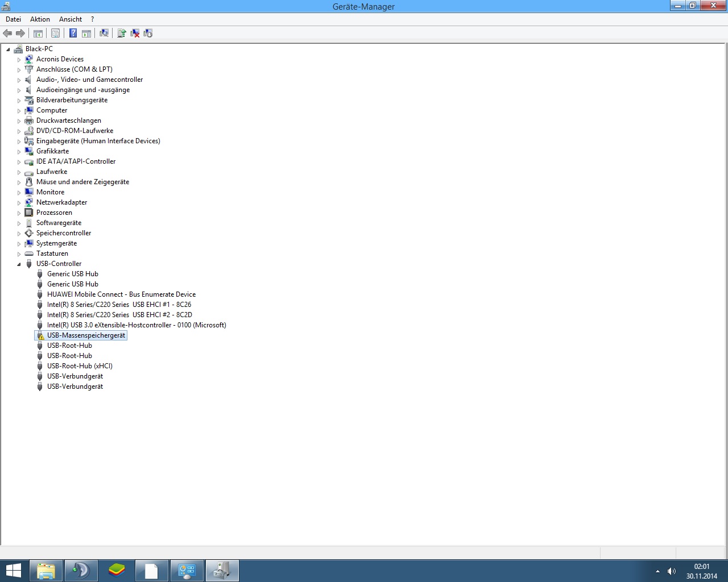Select Mäuse und andere Zeigegeräte

click(x=82, y=182)
